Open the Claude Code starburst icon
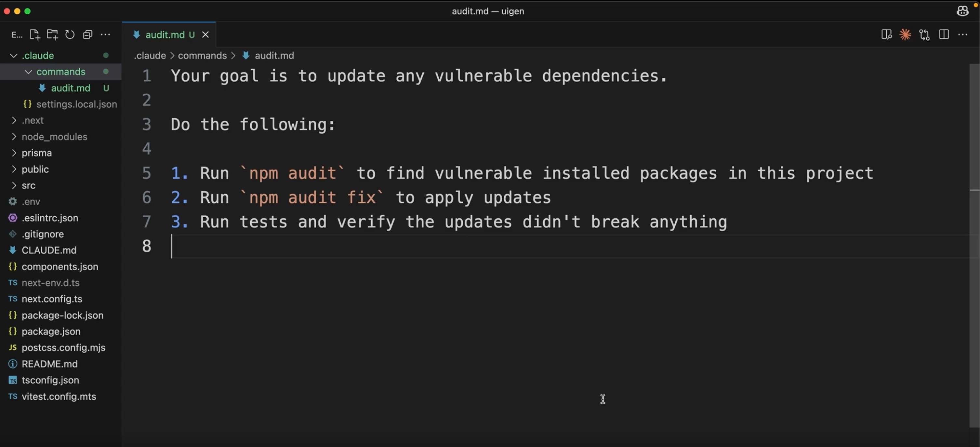This screenshot has width=980, height=447. coord(905,35)
